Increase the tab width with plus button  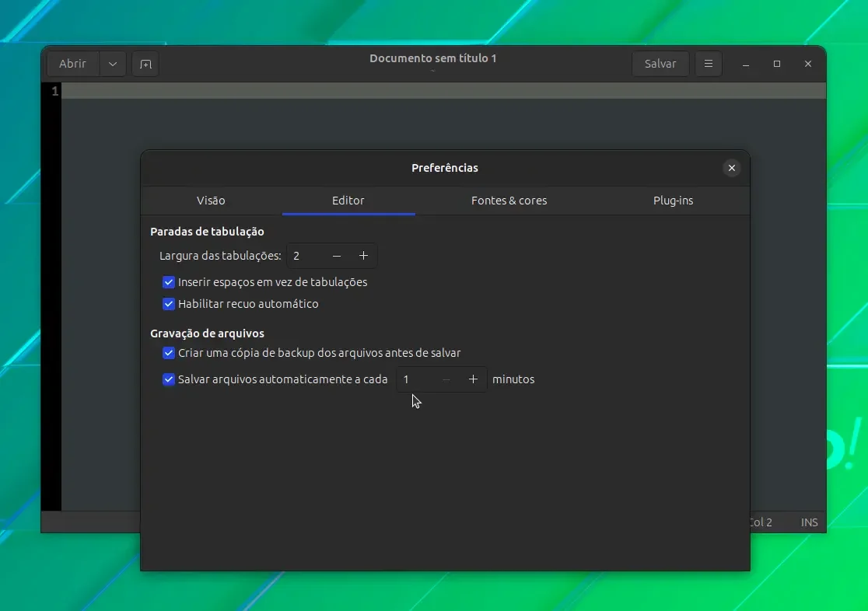(x=363, y=256)
